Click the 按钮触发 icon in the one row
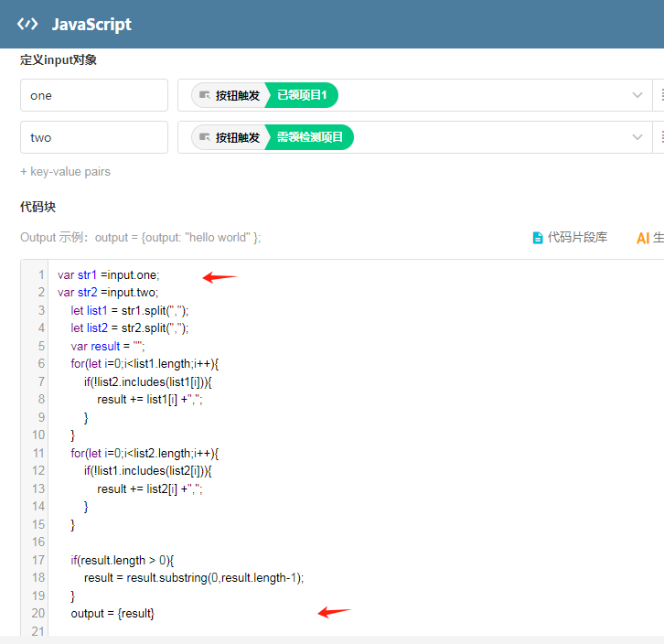This screenshot has width=664, height=644. [205, 95]
